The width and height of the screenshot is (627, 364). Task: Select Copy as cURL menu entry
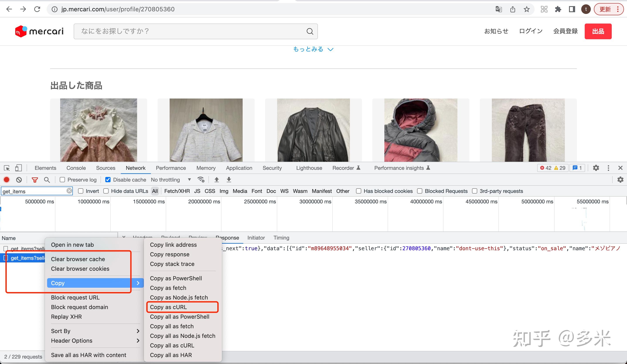pyautogui.click(x=169, y=307)
